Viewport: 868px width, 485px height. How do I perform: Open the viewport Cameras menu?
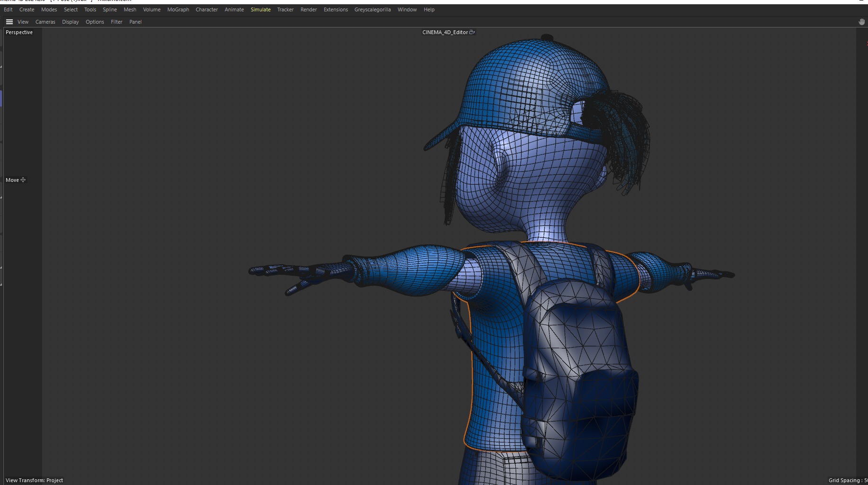(45, 22)
